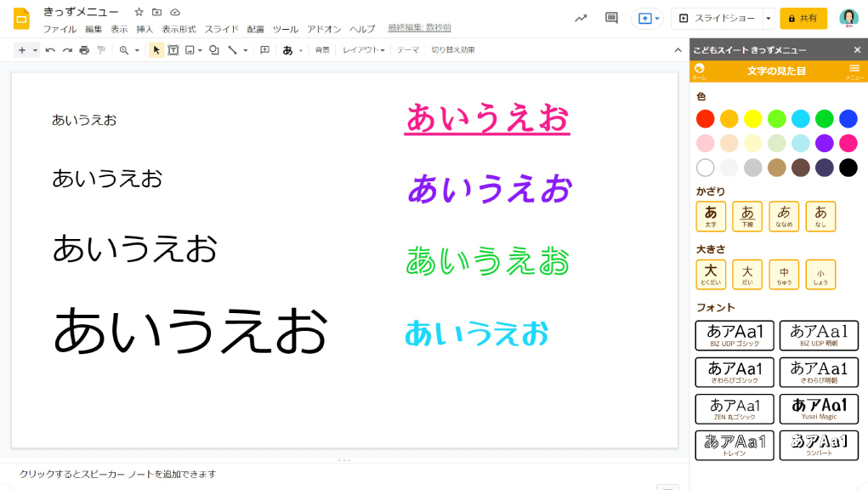868x490 pixels.
Task: Toggle 下線 underline decoration
Action: 747,216
